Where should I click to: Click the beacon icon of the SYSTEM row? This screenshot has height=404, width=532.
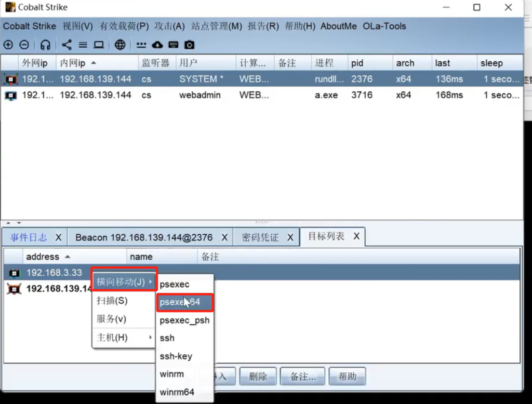10,79
